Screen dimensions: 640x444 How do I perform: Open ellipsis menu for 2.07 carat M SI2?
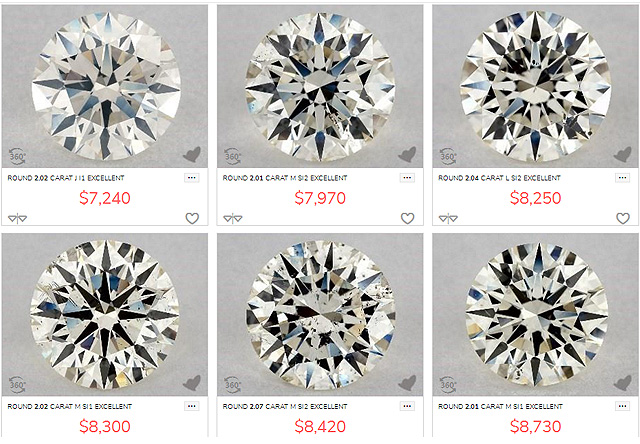(x=407, y=406)
